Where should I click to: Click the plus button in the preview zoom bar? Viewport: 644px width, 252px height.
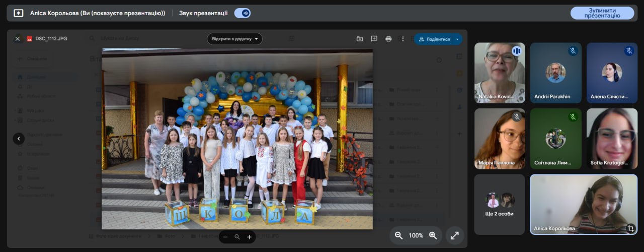[249, 237]
